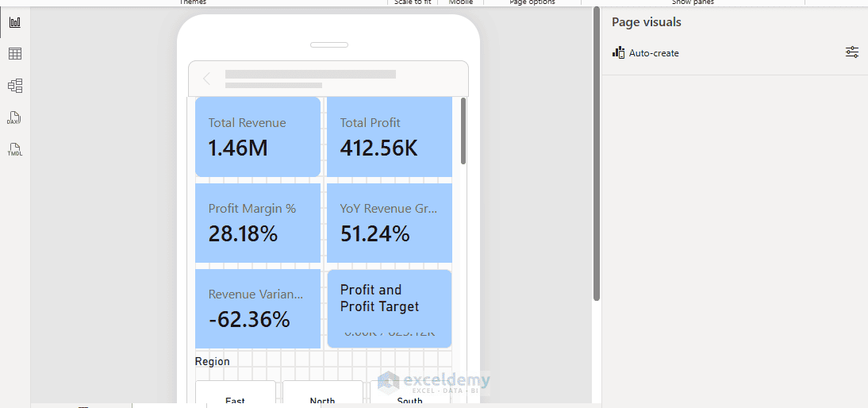The width and height of the screenshot is (868, 408).
Task: Click the Auto-create icon
Action: (x=618, y=52)
